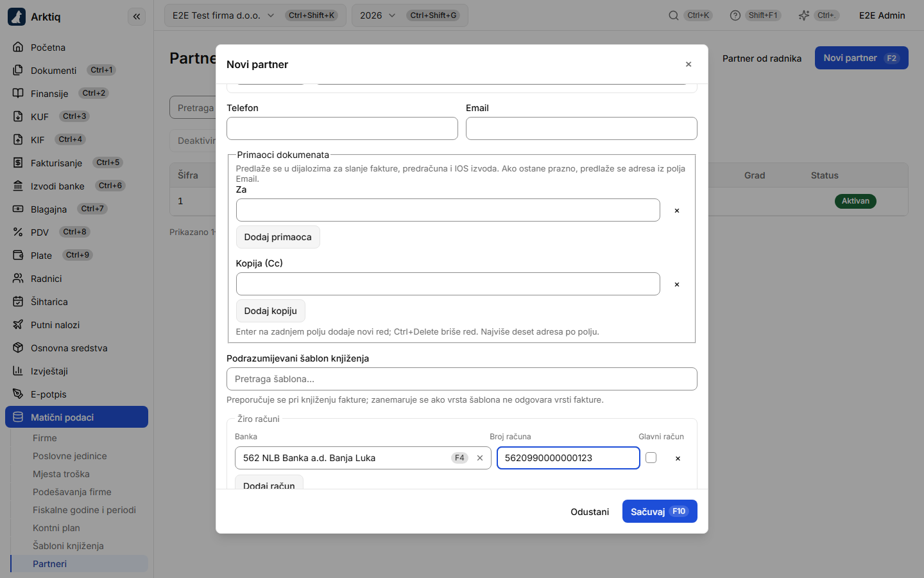The image size is (924, 578).
Task: Collapse the sidebar with the double-chevron icon
Action: click(137, 17)
